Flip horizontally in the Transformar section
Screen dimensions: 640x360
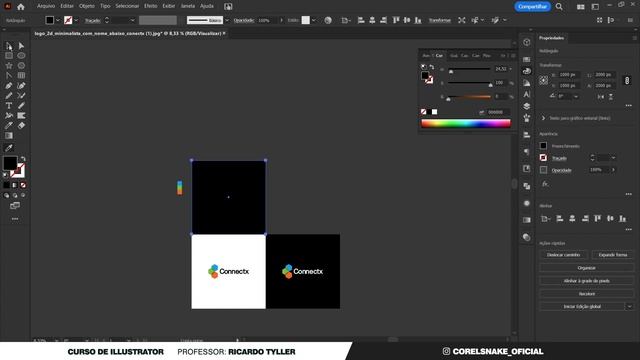(x=600, y=97)
